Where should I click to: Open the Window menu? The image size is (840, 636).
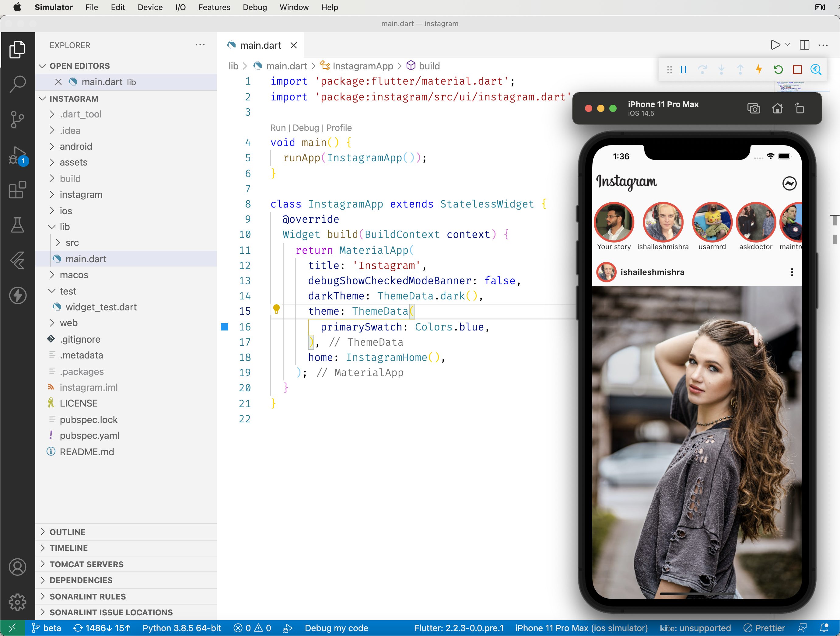[x=294, y=7]
